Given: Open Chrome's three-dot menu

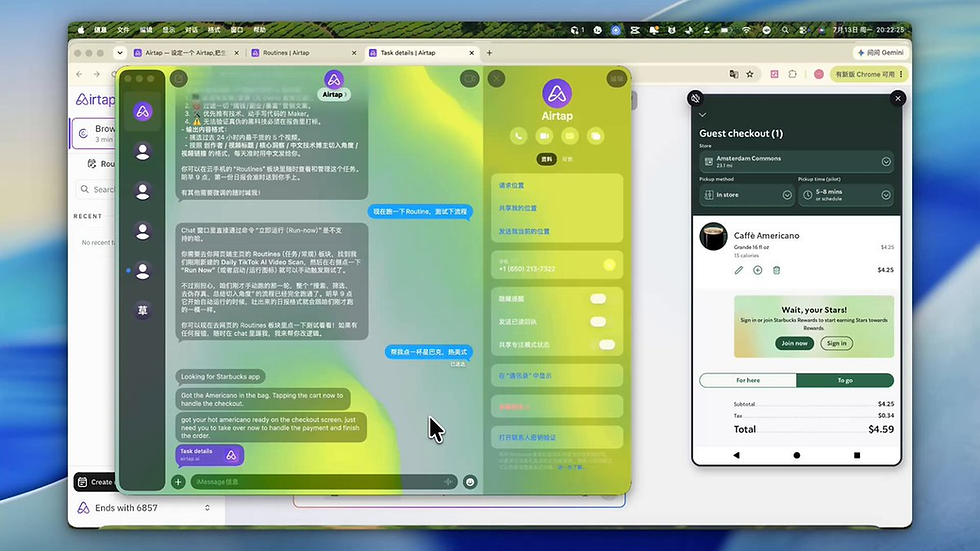Looking at the screenshot, I should click(901, 74).
